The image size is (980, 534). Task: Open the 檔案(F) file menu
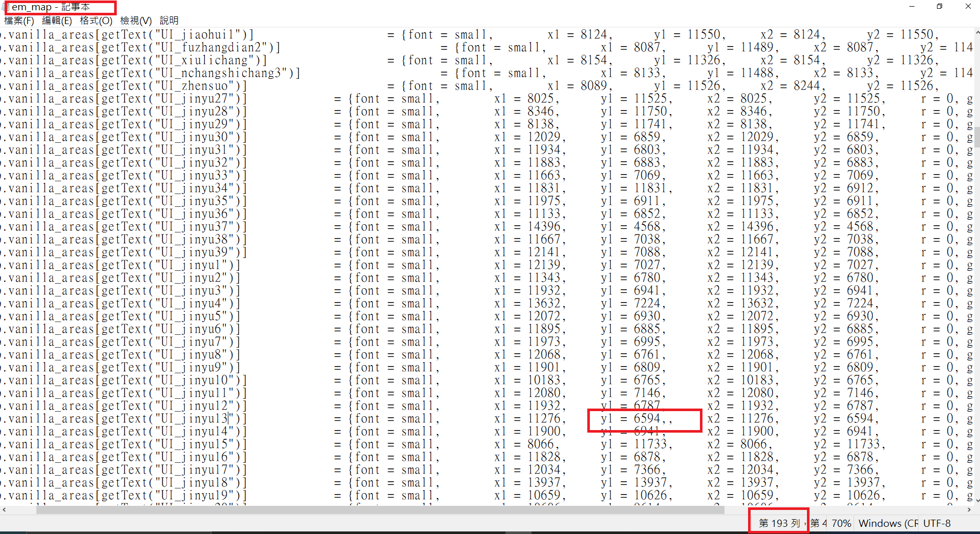click(19, 20)
